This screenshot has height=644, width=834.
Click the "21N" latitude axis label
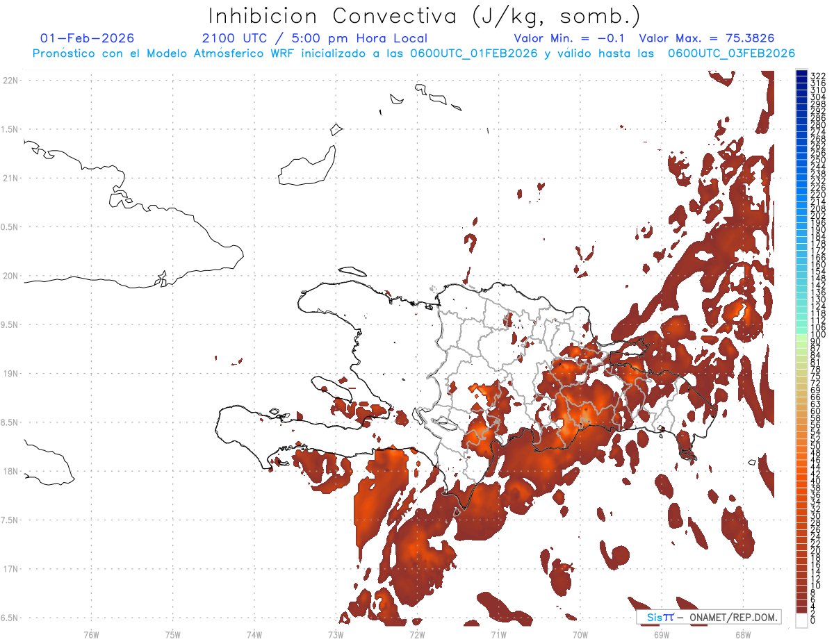(x=10, y=179)
